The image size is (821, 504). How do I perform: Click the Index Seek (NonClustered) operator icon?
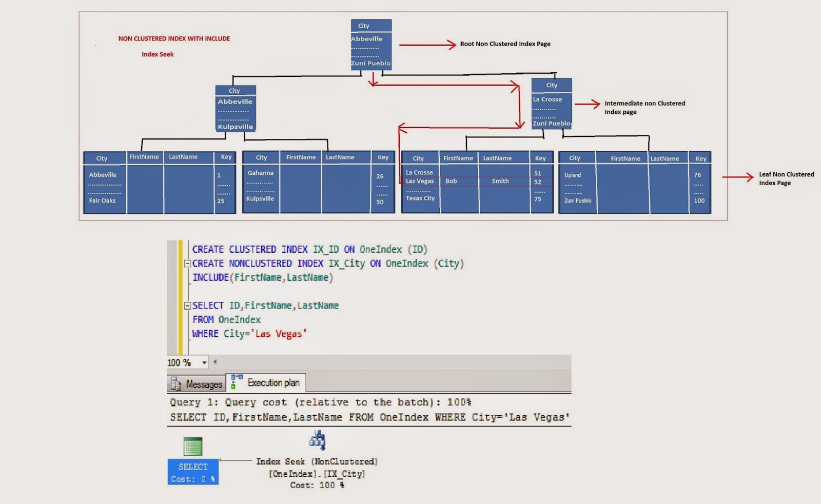click(x=317, y=440)
